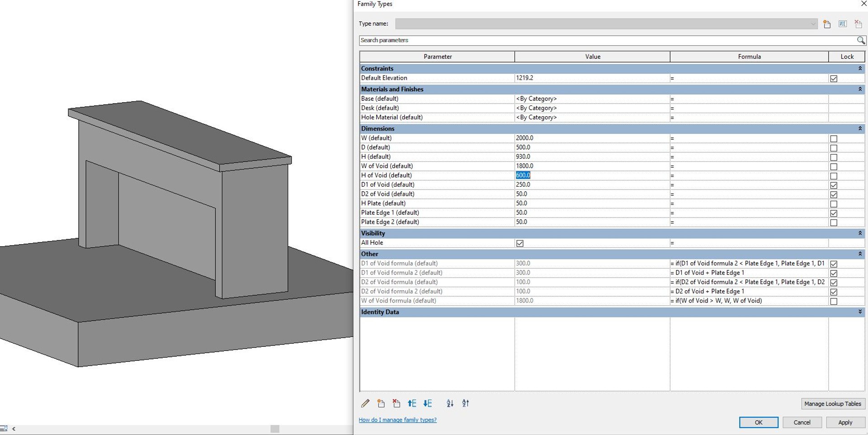Viewport: 868px width, 435px height.
Task: Click the New Type icon beside Type name
Action: 827,24
